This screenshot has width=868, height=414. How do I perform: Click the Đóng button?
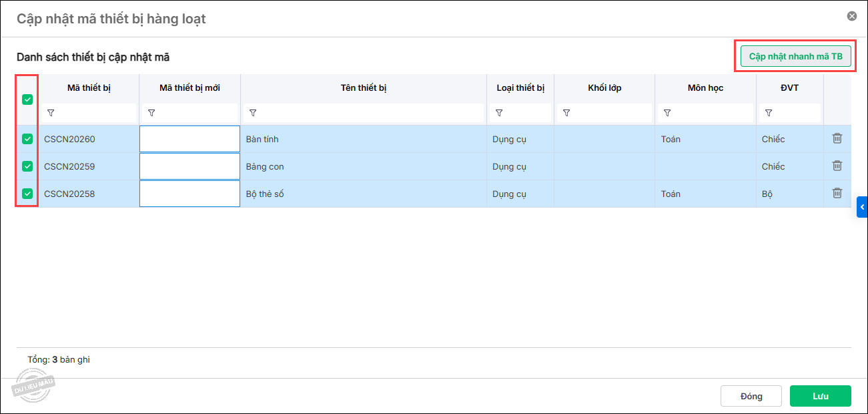[751, 396]
